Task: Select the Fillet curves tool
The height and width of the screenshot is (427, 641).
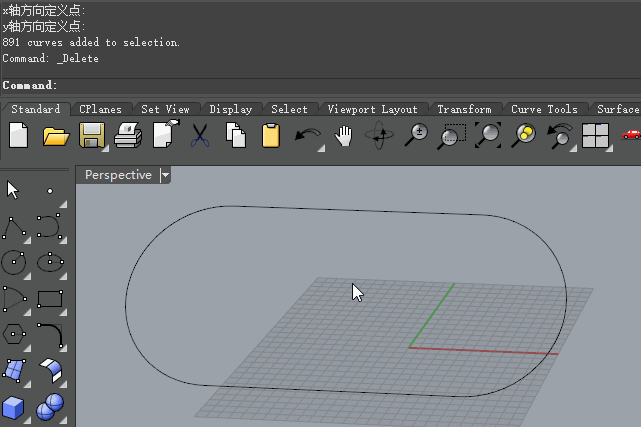Action: tap(50, 335)
